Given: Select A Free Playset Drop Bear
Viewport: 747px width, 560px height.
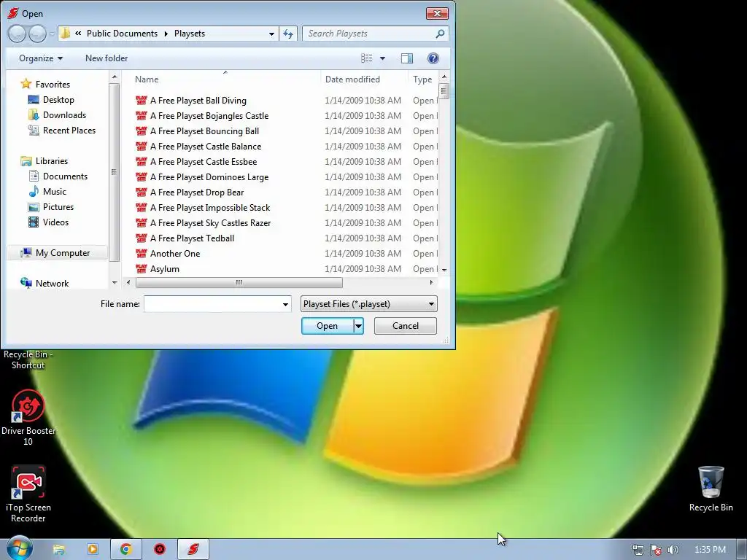Looking at the screenshot, I should (x=190, y=192).
